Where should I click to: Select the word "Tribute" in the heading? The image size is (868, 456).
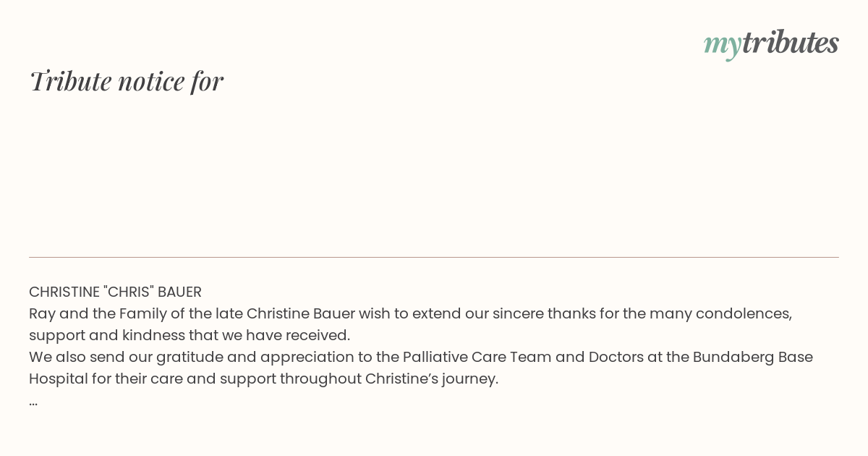(70, 81)
